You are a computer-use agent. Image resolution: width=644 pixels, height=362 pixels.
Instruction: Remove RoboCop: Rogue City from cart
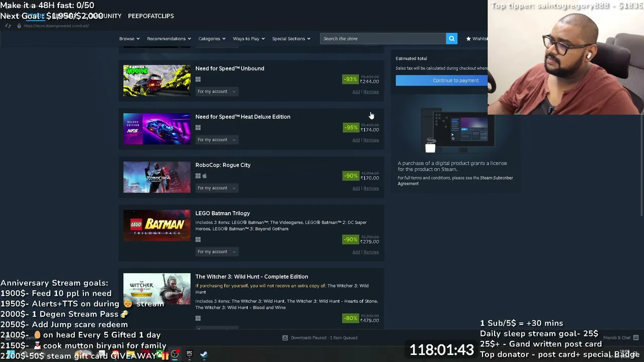tap(371, 189)
